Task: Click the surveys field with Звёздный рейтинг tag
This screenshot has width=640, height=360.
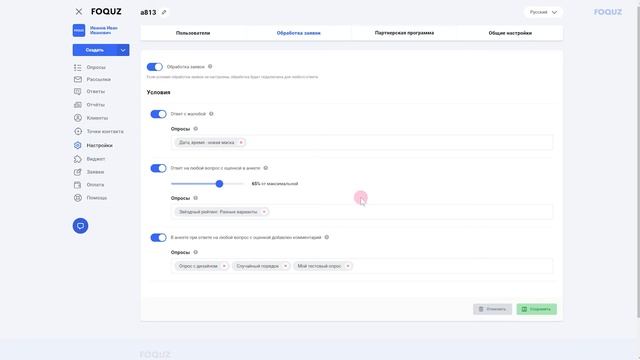Action: 362,212
